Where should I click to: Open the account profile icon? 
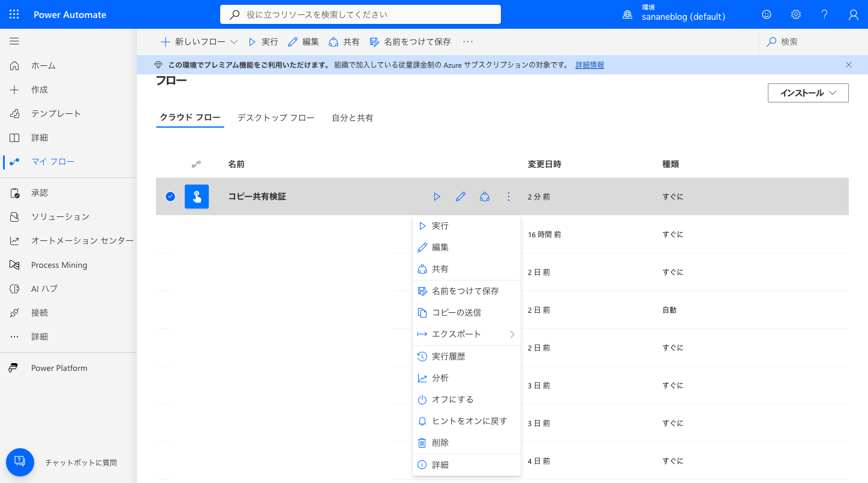click(854, 14)
